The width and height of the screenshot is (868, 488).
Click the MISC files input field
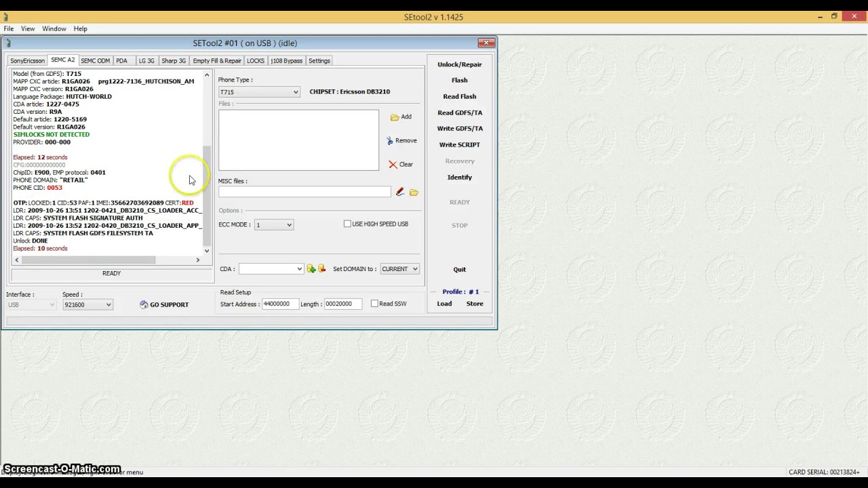click(x=304, y=192)
